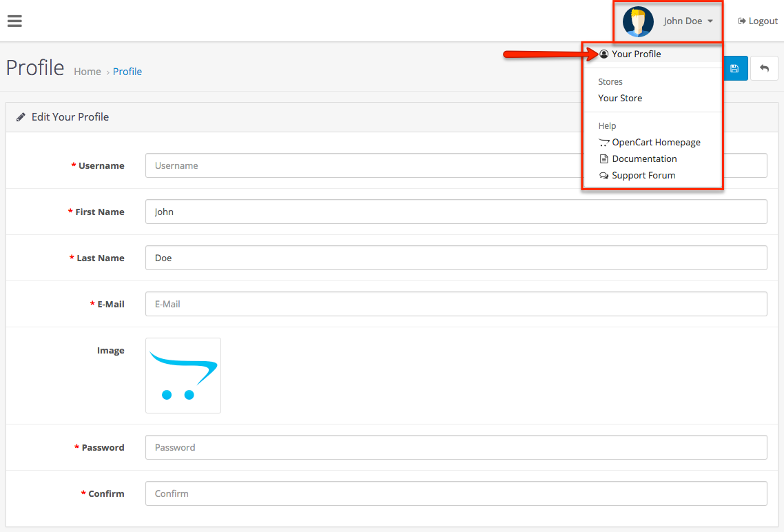Click the back arrow cancel button
The width and height of the screenshot is (784, 532).
point(764,68)
